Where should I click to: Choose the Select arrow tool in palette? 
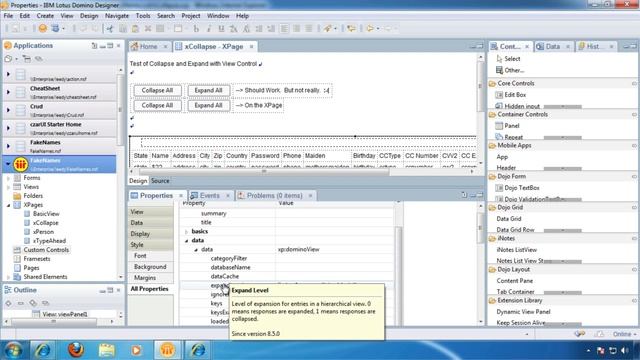click(x=508, y=59)
